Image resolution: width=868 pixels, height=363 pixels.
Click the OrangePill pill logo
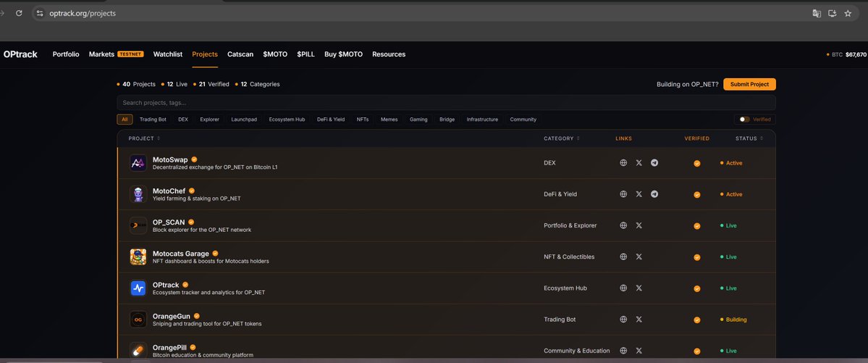click(138, 350)
